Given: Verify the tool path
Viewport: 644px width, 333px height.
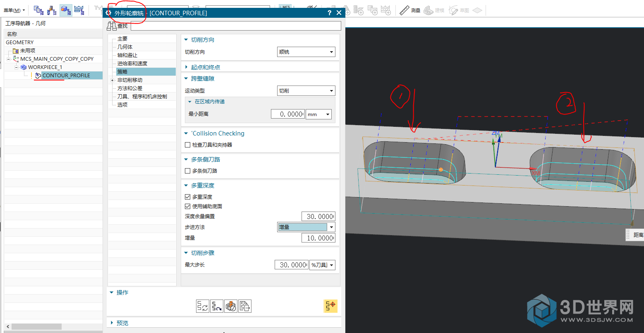Looking at the screenshot, I should (231, 306).
